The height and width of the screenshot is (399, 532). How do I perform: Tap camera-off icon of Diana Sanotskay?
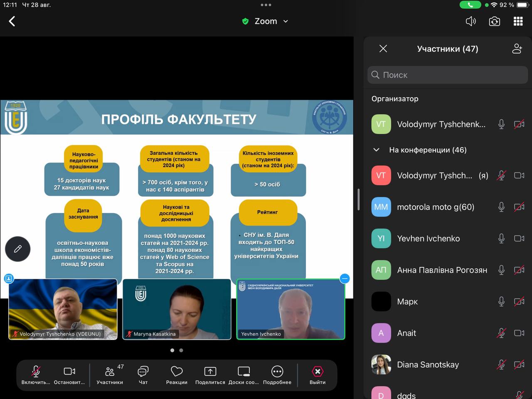pos(519,365)
